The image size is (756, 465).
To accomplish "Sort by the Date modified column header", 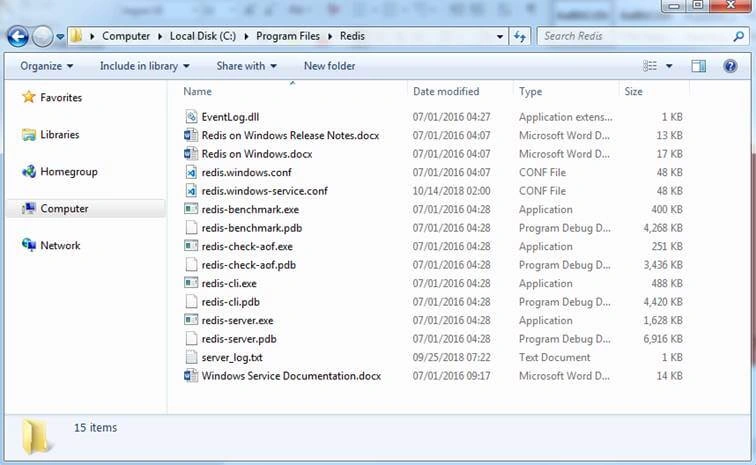I will (x=446, y=92).
